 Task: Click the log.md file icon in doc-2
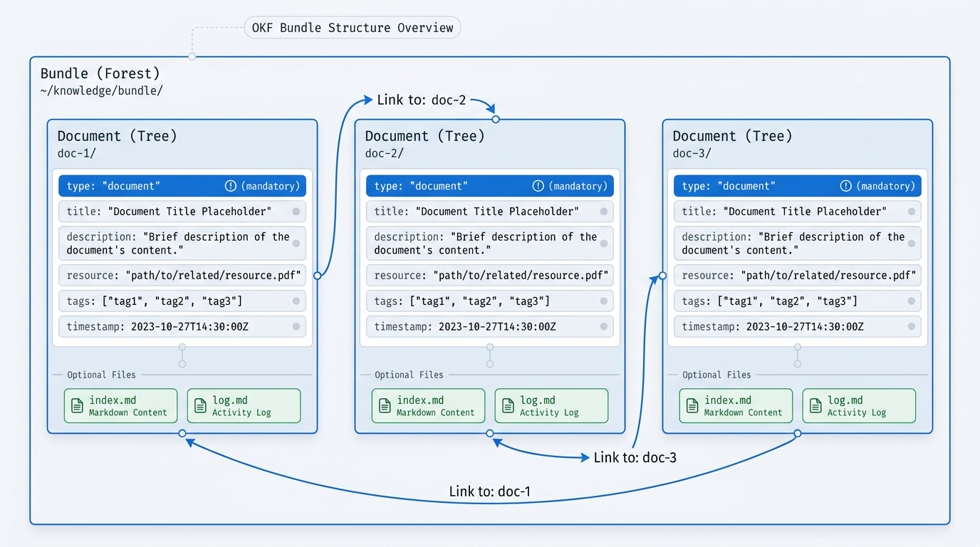pos(508,406)
